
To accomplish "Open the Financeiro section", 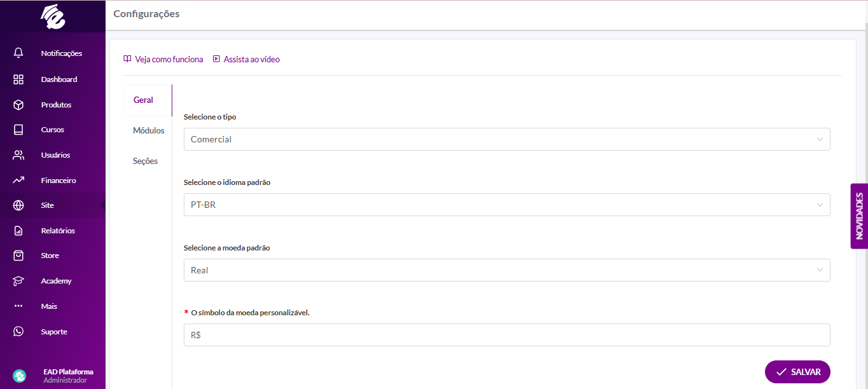I will point(59,181).
